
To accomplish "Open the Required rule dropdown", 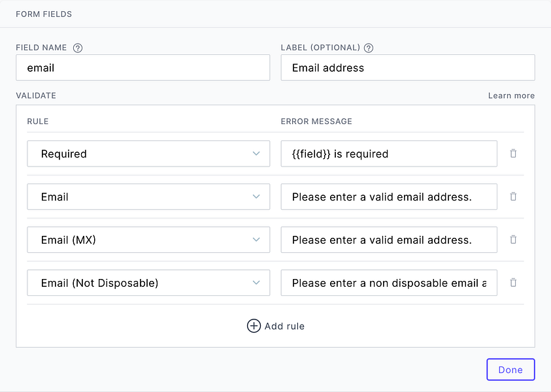I will click(148, 154).
